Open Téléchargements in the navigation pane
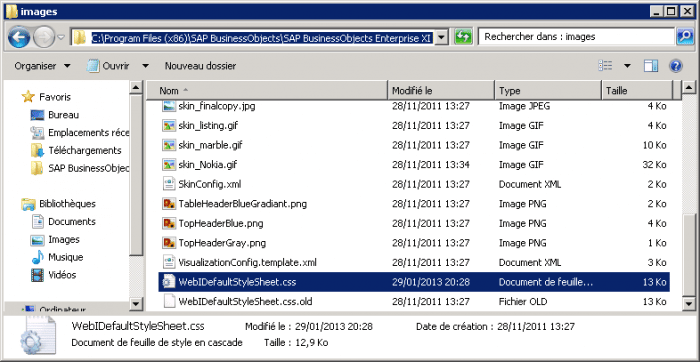The image size is (700, 362). click(x=85, y=150)
